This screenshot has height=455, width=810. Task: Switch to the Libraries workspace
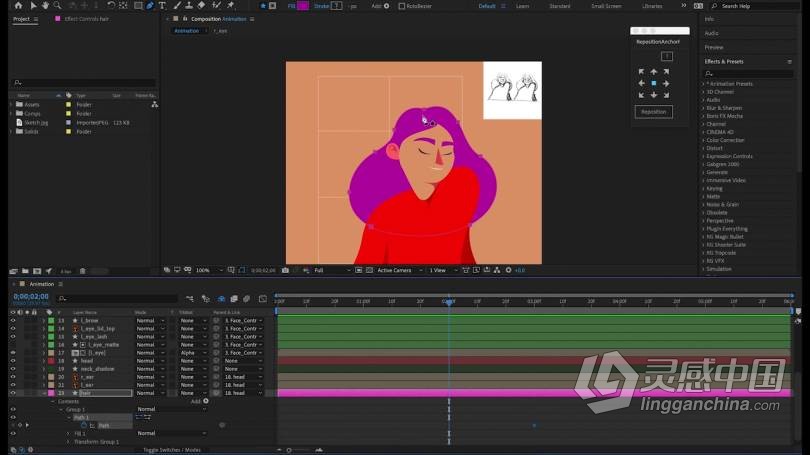[x=652, y=6]
